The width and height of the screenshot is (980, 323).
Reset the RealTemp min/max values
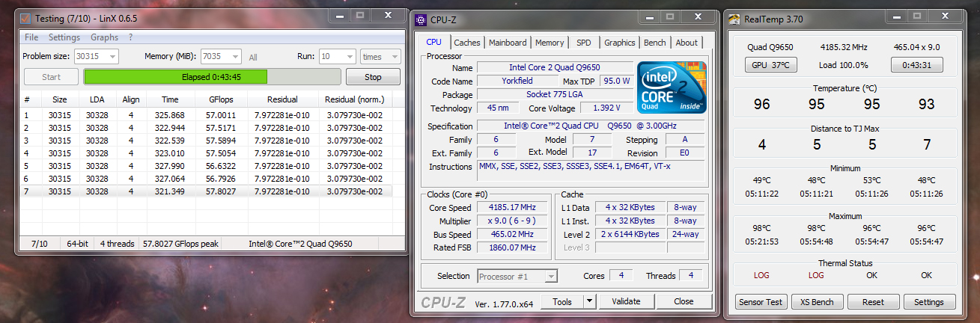[873, 302]
